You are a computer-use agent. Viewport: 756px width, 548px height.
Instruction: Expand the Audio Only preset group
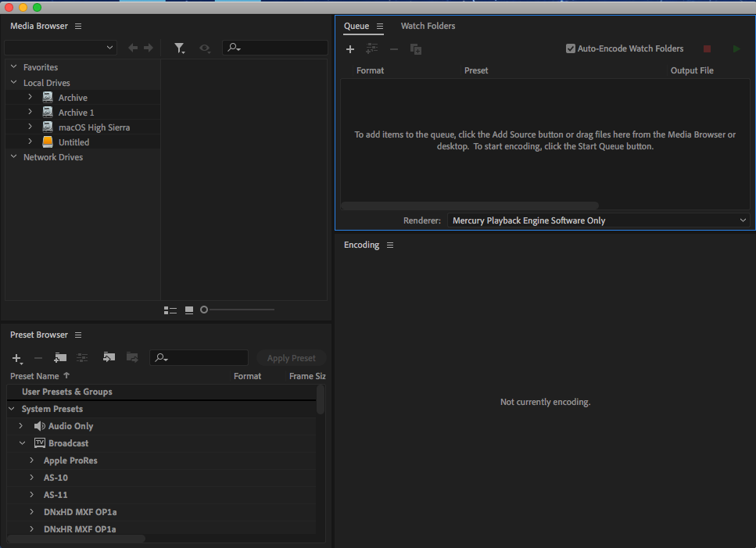tap(21, 425)
